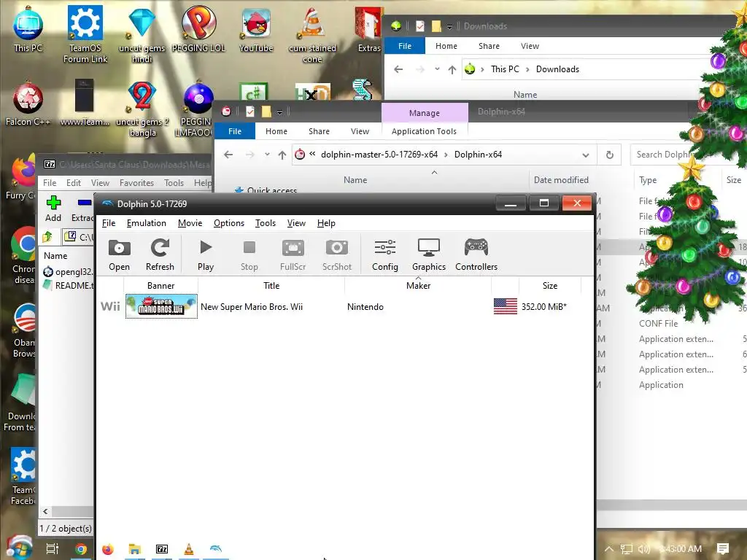Sort game list by Banner column
747x560 pixels.
coord(160,286)
